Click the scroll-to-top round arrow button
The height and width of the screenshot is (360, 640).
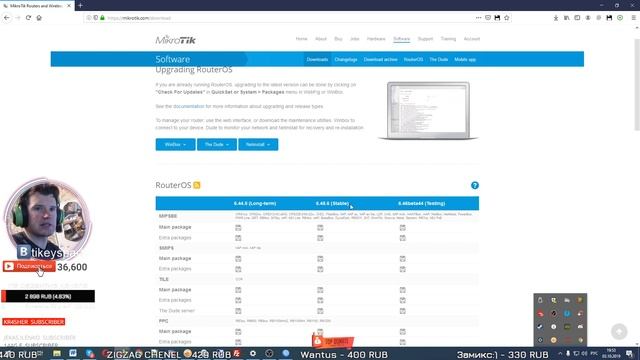click(619, 331)
